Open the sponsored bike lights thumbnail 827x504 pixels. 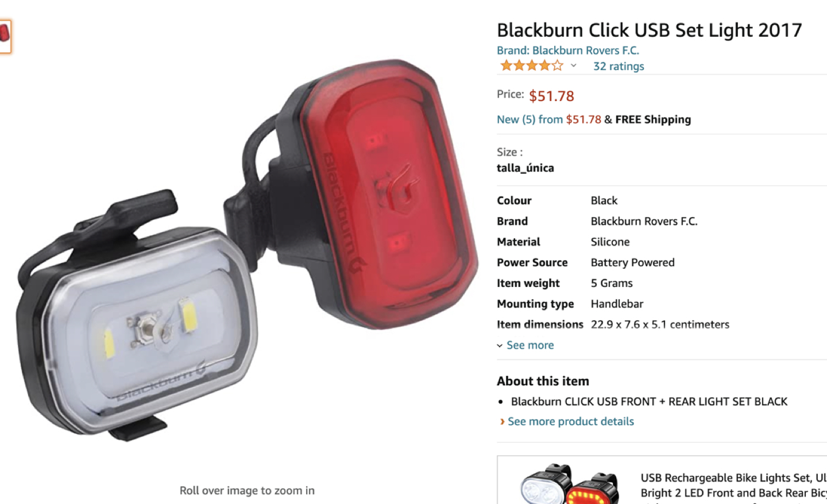click(569, 483)
